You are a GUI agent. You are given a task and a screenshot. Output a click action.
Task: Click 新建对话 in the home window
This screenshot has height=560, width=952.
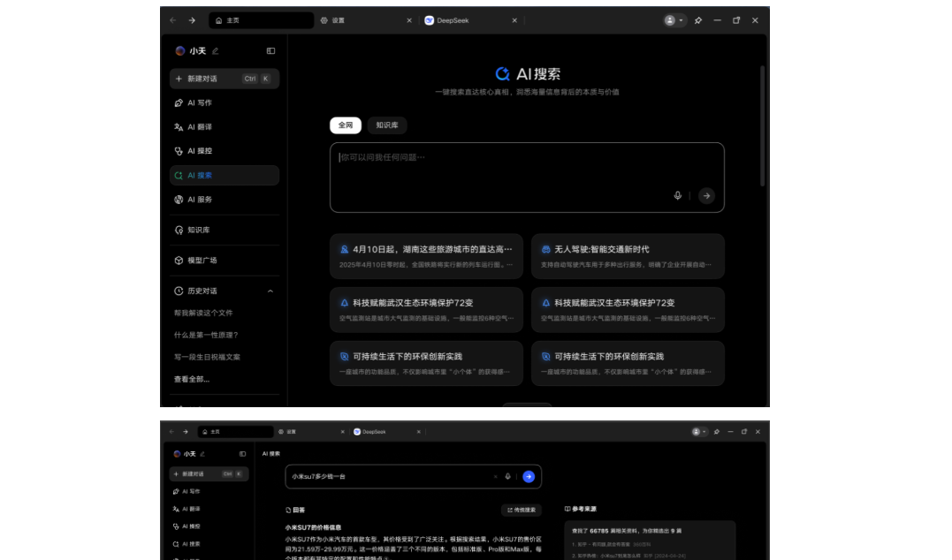point(224,79)
